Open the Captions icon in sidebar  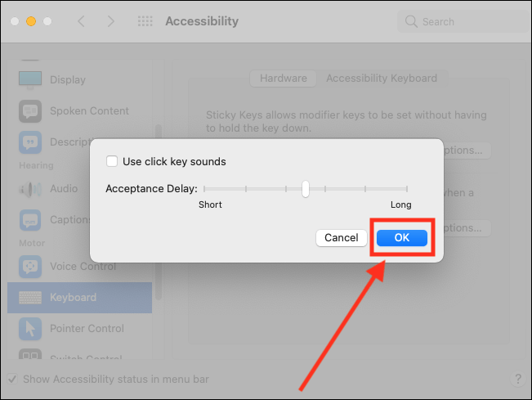(x=30, y=220)
